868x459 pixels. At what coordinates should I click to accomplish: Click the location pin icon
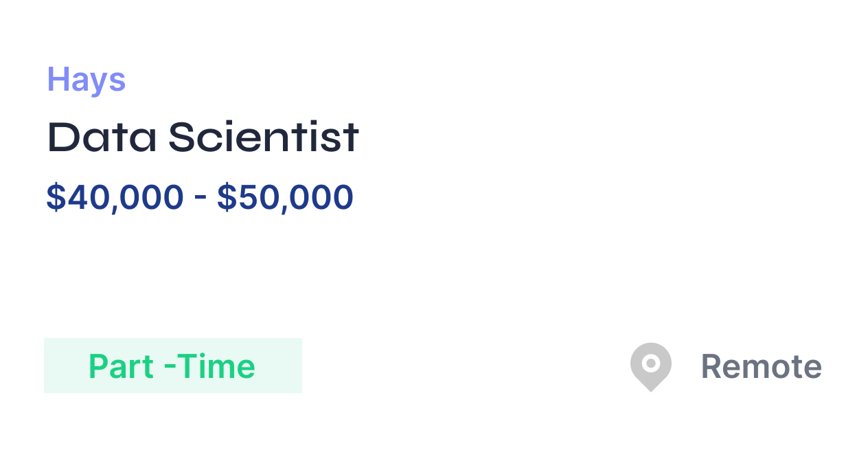coord(650,367)
